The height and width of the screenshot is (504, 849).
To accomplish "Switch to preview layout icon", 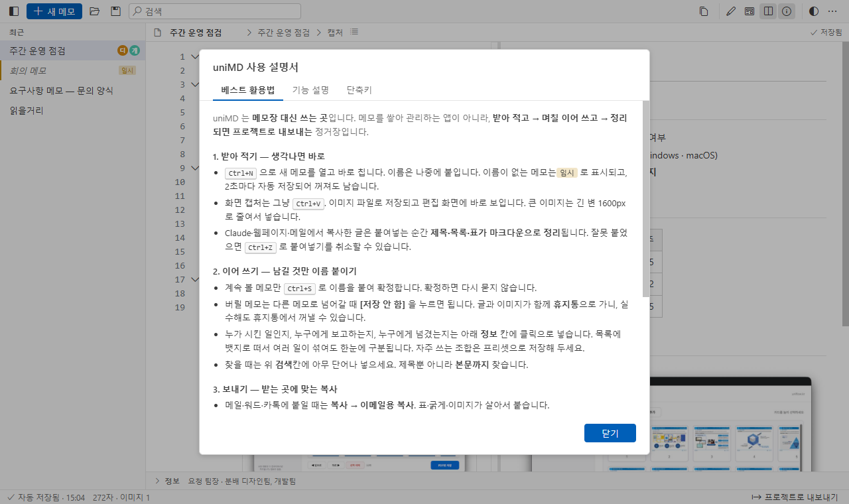I will pos(750,11).
